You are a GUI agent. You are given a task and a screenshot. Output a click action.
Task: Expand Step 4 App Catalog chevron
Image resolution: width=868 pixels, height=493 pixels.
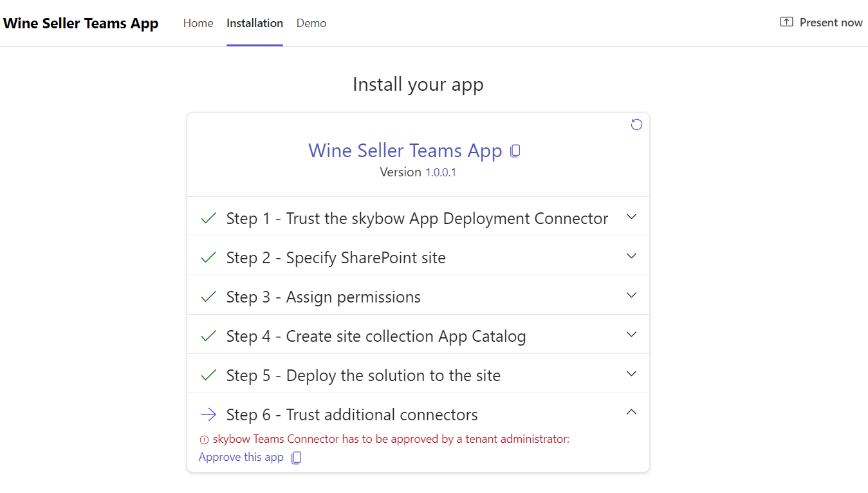pos(632,335)
